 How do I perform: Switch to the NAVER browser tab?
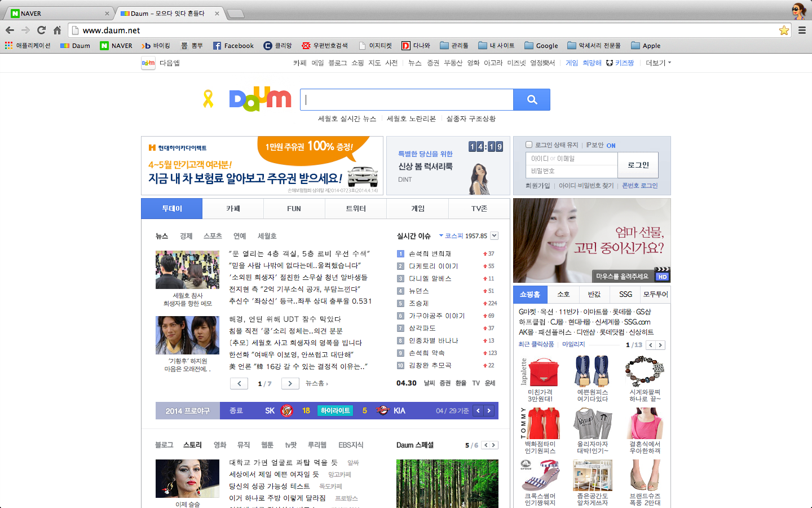click(59, 13)
